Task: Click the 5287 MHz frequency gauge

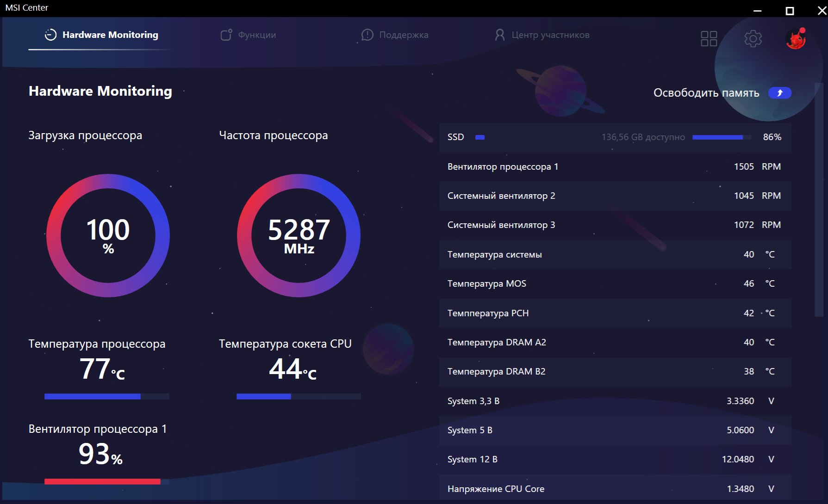Action: click(299, 235)
